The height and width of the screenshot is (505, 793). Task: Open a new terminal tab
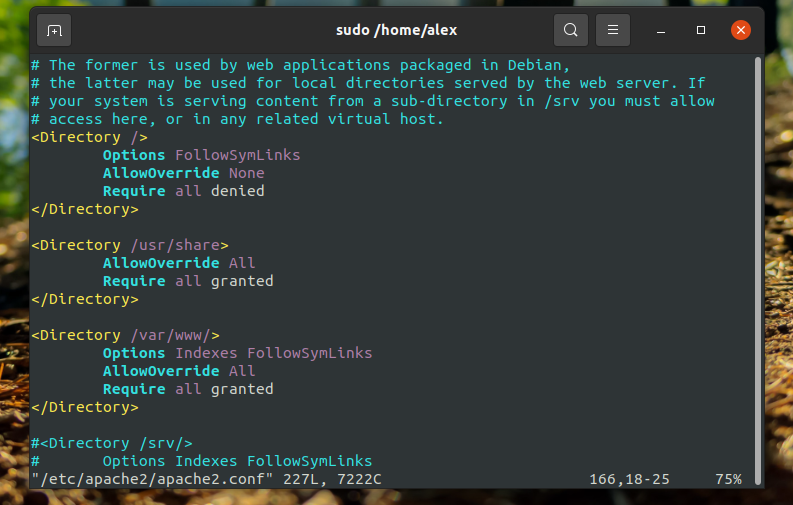[54, 30]
